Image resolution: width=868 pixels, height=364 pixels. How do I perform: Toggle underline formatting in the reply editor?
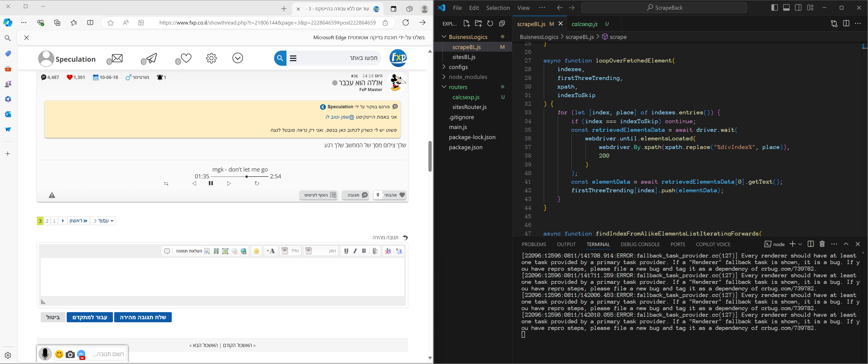(x=346, y=251)
